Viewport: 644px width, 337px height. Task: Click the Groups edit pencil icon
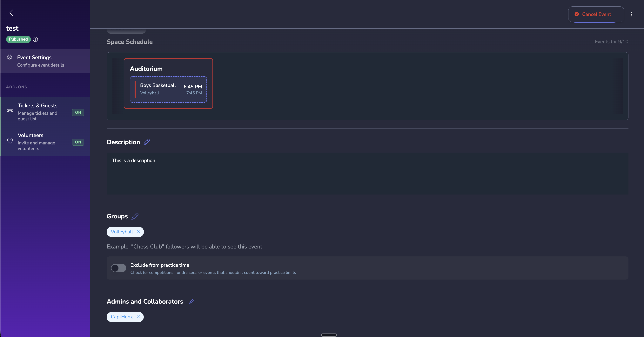(x=135, y=216)
